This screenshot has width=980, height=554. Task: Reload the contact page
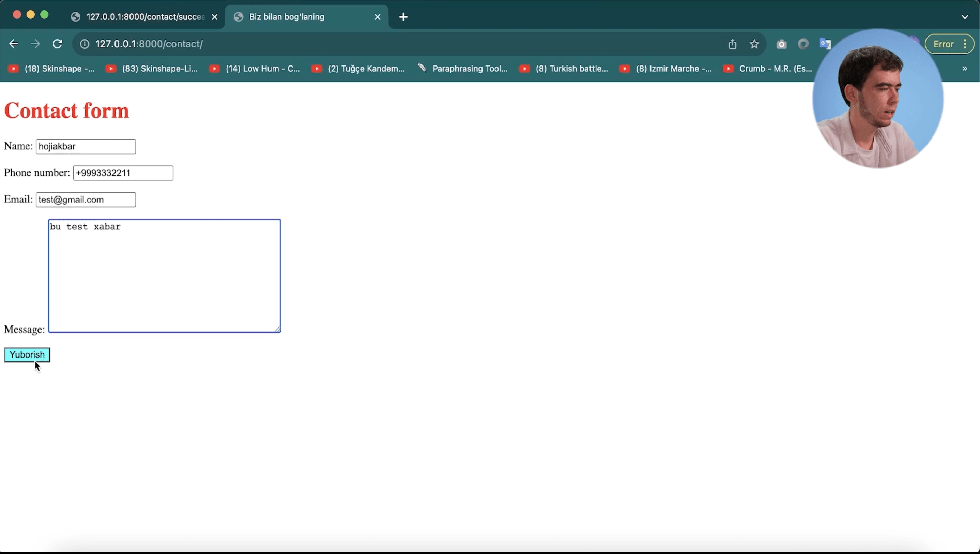coord(58,44)
